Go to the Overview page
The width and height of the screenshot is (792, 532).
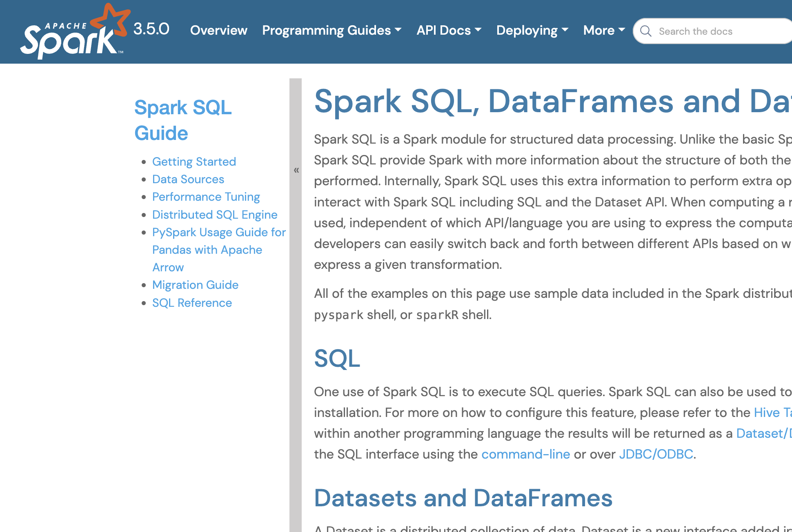coord(218,30)
